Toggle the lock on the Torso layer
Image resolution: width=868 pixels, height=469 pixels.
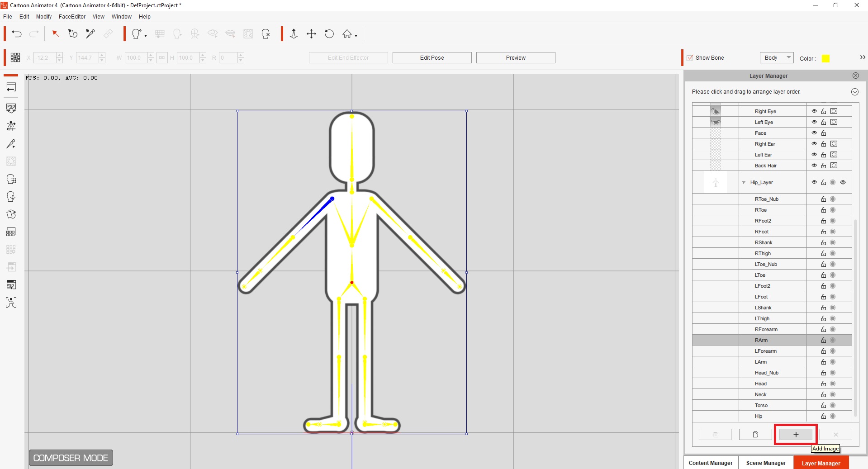(824, 405)
